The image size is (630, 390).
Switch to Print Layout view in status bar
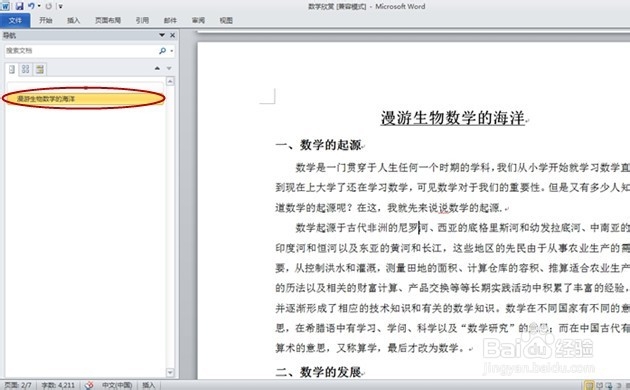(x=589, y=385)
